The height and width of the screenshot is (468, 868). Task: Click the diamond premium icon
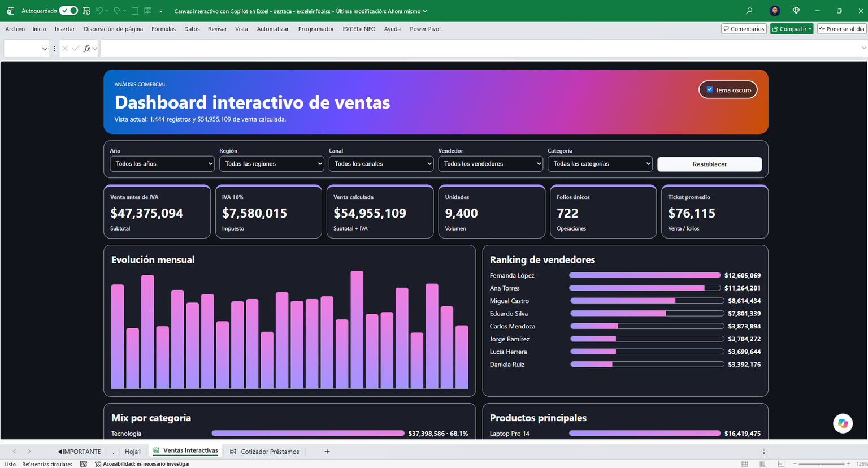(x=796, y=11)
